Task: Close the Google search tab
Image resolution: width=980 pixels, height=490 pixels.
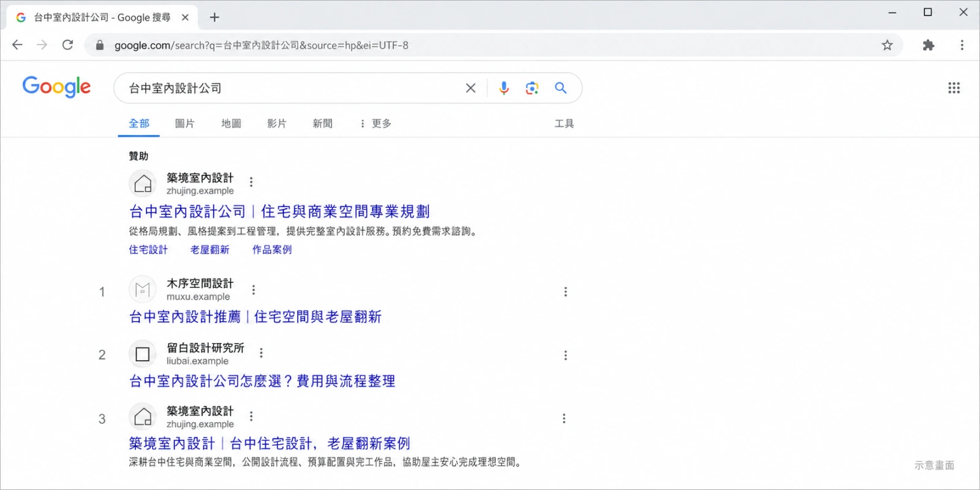Action: (x=185, y=17)
